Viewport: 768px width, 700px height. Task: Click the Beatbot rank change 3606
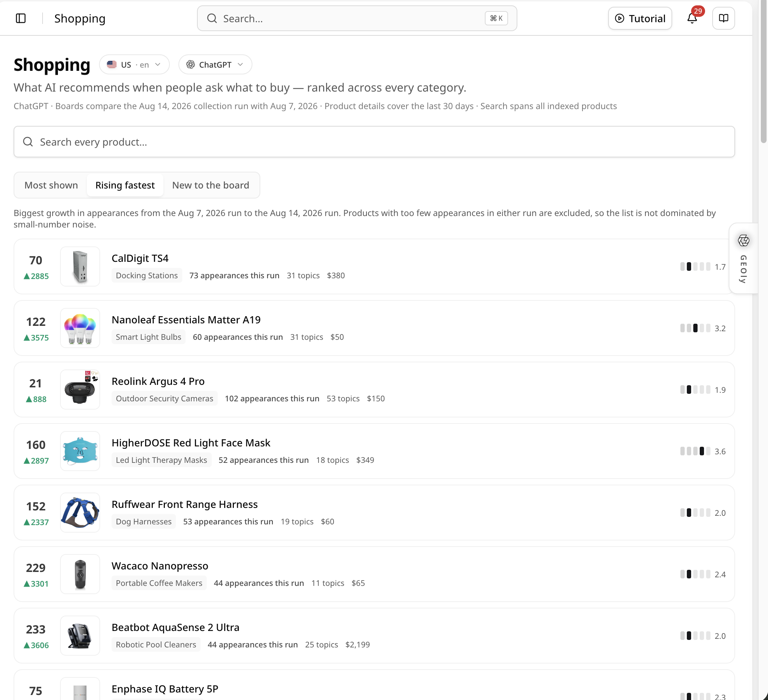click(36, 645)
